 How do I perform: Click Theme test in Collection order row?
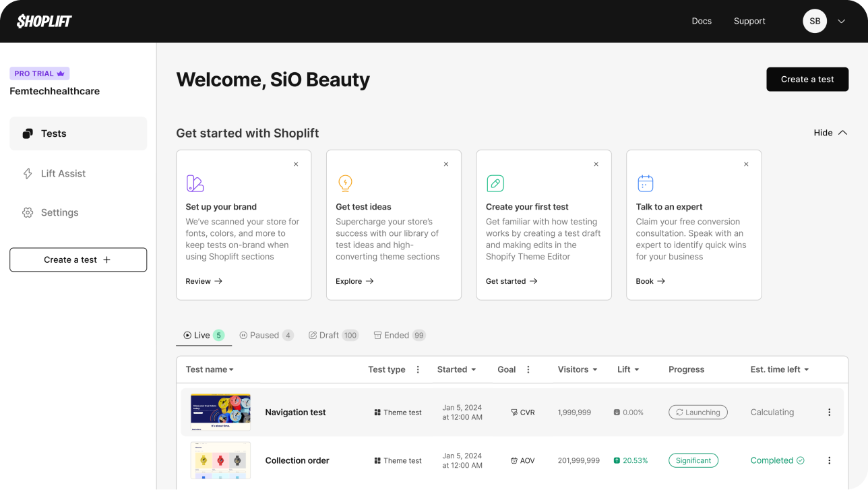click(x=398, y=461)
